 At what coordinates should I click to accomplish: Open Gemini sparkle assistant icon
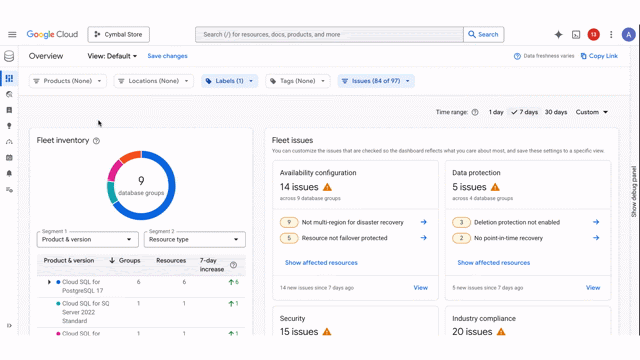pyautogui.click(x=558, y=35)
